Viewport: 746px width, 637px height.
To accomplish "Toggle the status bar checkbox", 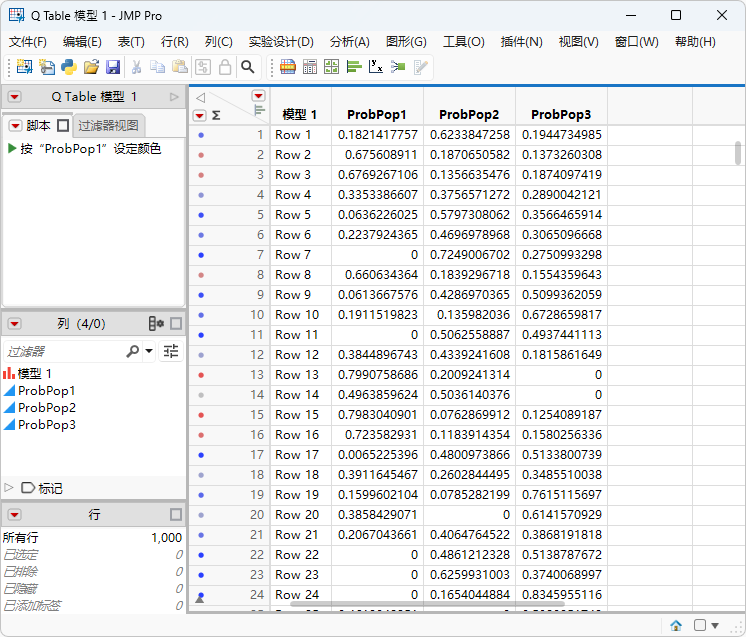I will coord(700,625).
